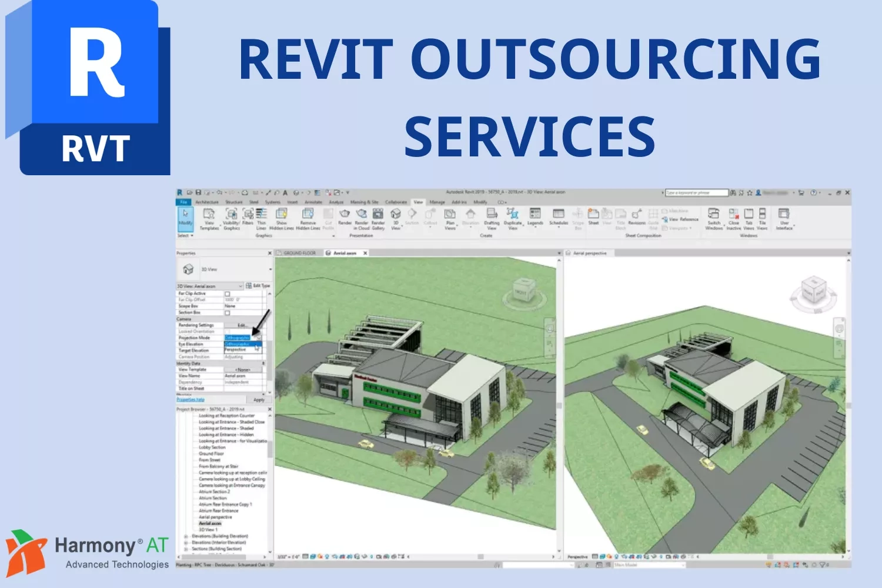Click the Revit logo application button
Image resolution: width=882 pixels, height=588 pixels.
tap(180, 193)
